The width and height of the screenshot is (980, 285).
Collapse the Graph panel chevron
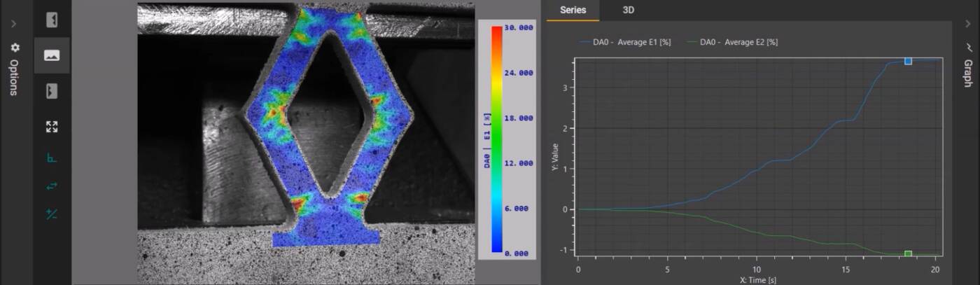click(x=969, y=24)
